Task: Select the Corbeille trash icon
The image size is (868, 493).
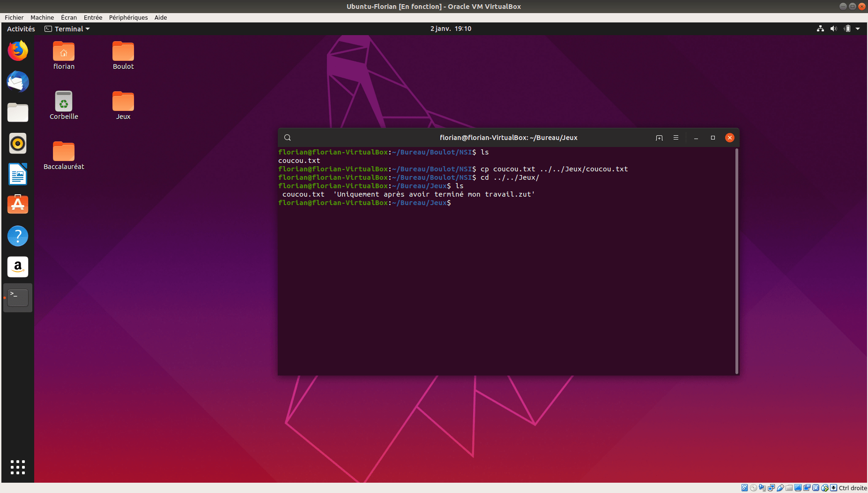Action: click(x=64, y=102)
